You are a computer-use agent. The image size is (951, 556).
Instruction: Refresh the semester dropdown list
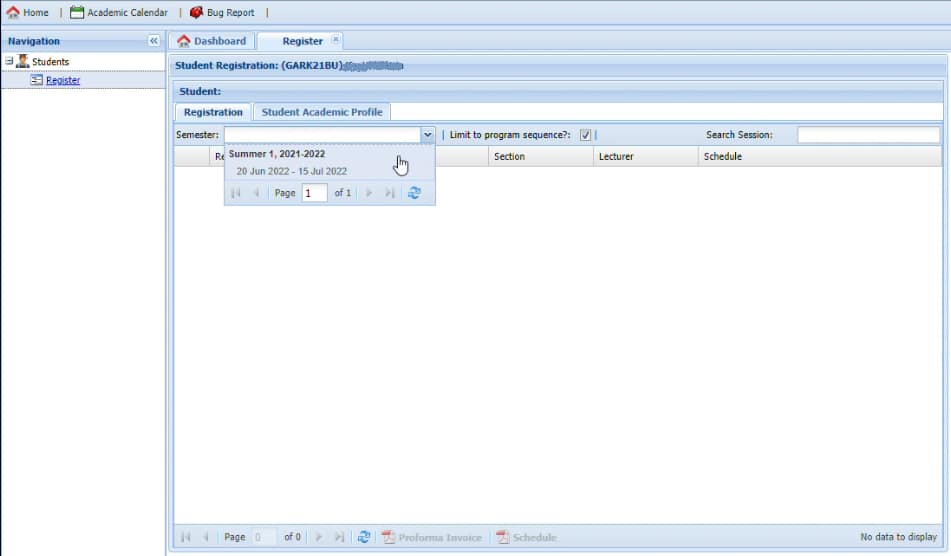coord(414,193)
